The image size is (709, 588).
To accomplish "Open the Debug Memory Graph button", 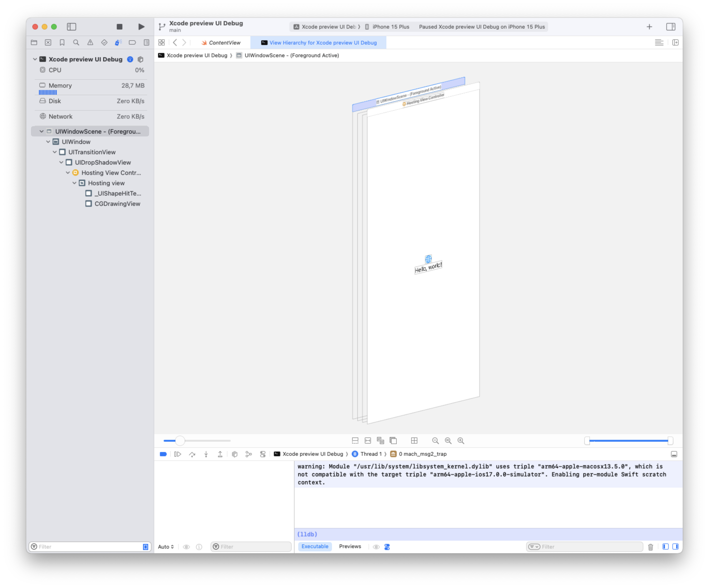I will tap(249, 454).
